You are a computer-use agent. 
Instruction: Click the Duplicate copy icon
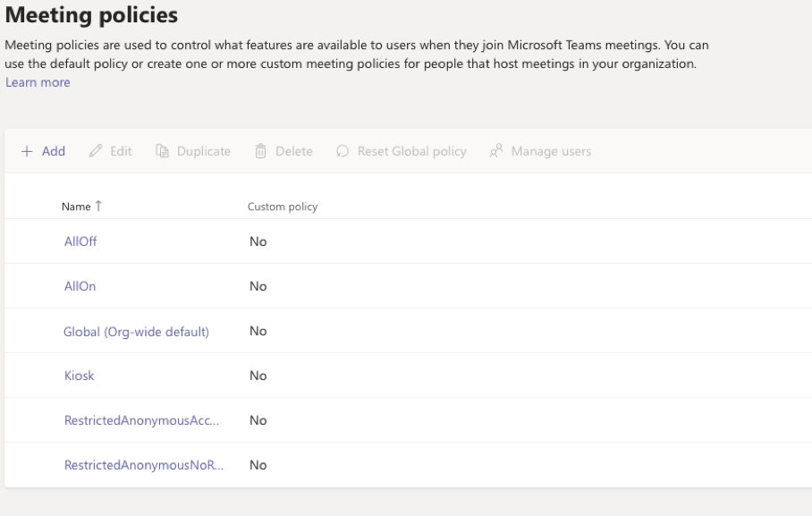[x=165, y=151]
